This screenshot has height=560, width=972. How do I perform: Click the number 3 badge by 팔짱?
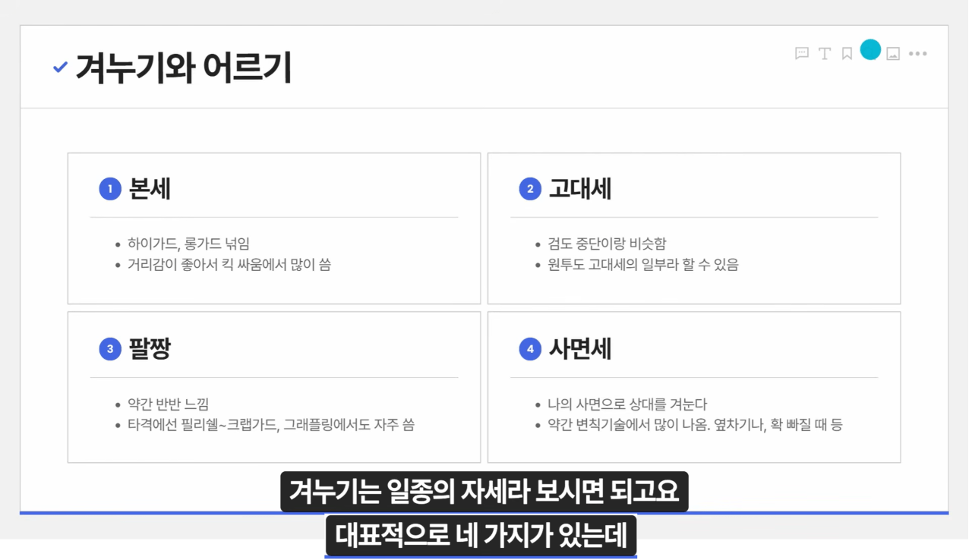[110, 349]
